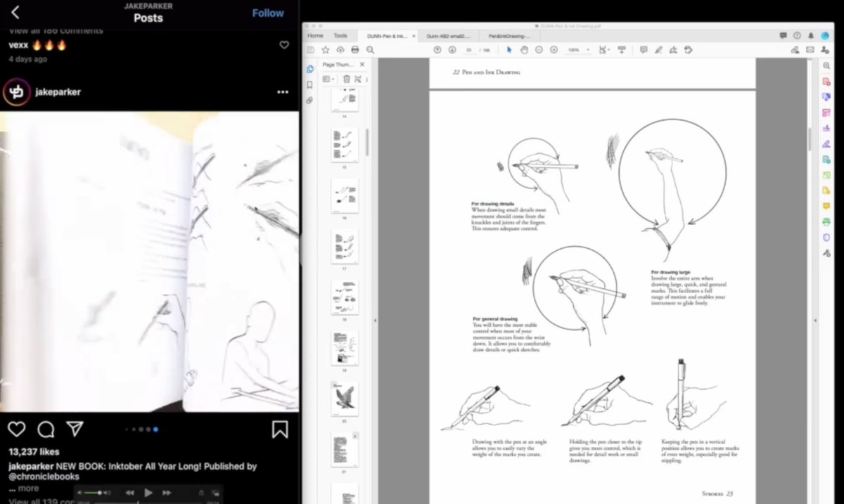Image resolution: width=844 pixels, height=504 pixels.
Task: Save the PDF file
Action: click(310, 50)
